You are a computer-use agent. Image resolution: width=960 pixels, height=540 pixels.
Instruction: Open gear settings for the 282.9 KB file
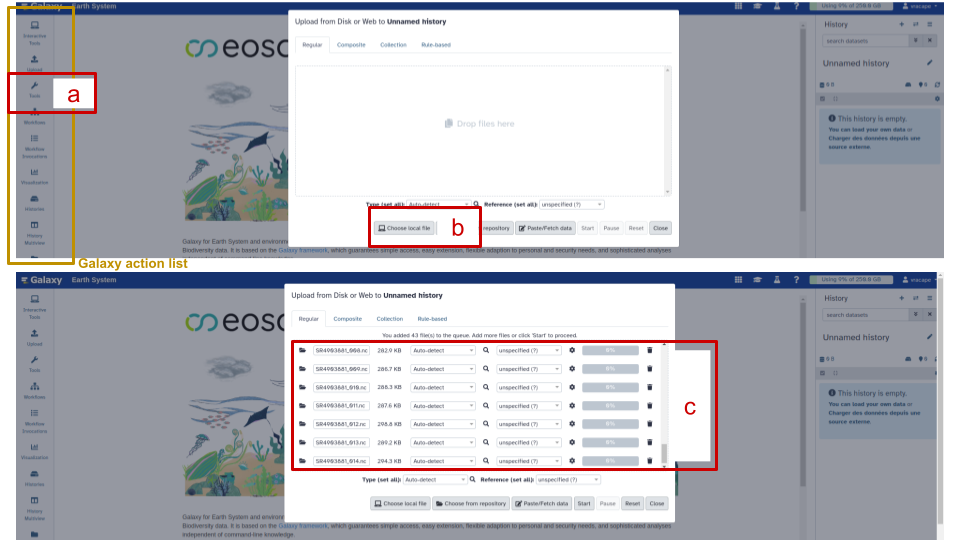click(x=572, y=351)
